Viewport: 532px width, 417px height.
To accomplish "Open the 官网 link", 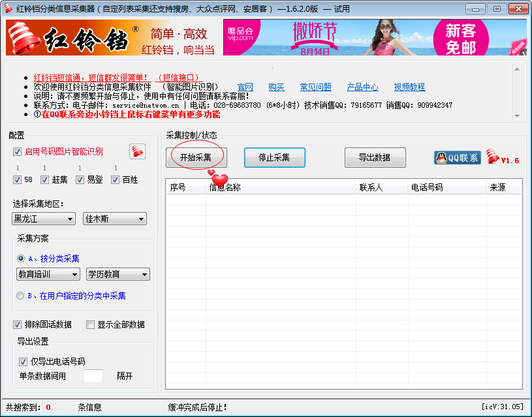I will click(245, 87).
